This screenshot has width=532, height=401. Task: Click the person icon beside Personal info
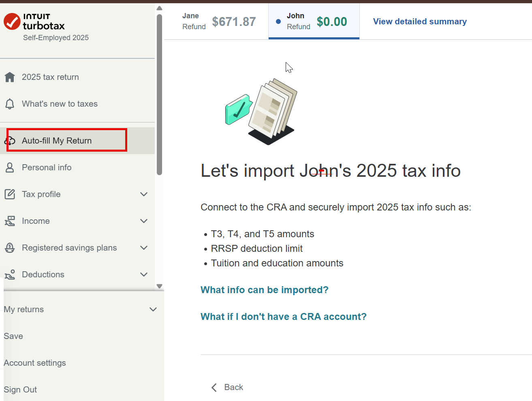pos(10,167)
